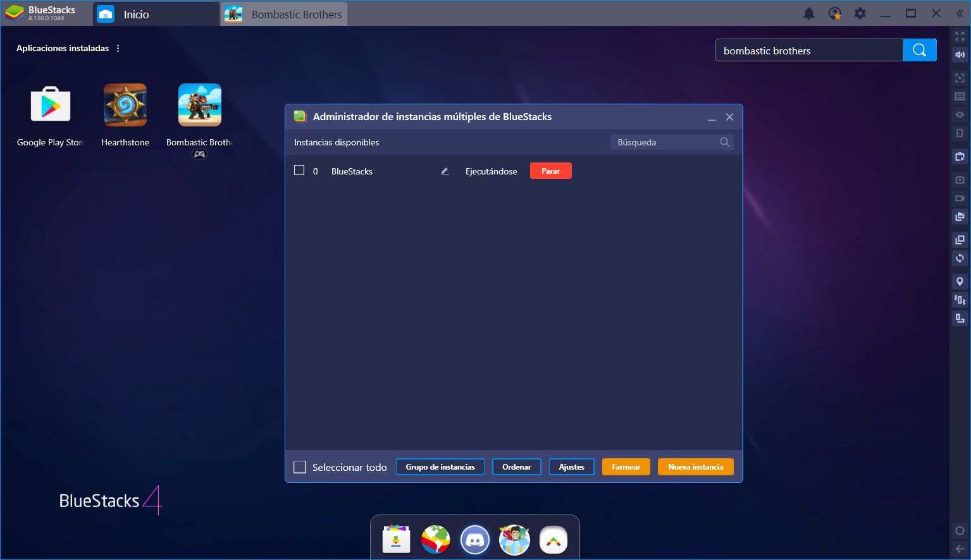Viewport: 971px width, 560px height.
Task: Click the Ejecutándose status text
Action: point(492,171)
